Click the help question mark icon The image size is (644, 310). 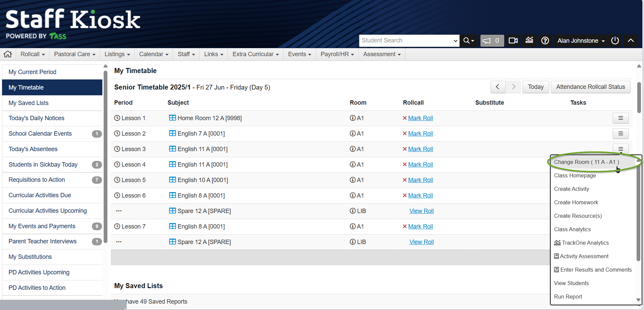(545, 41)
